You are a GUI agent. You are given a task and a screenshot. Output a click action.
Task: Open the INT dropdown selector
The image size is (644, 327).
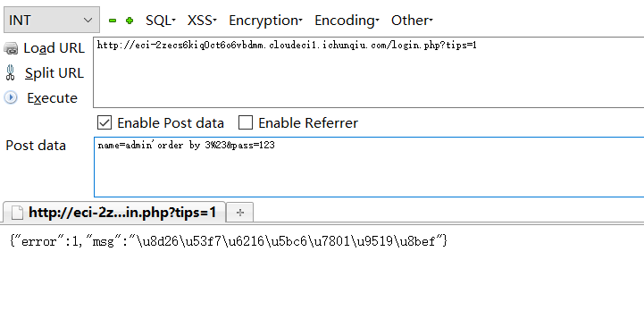[52, 20]
